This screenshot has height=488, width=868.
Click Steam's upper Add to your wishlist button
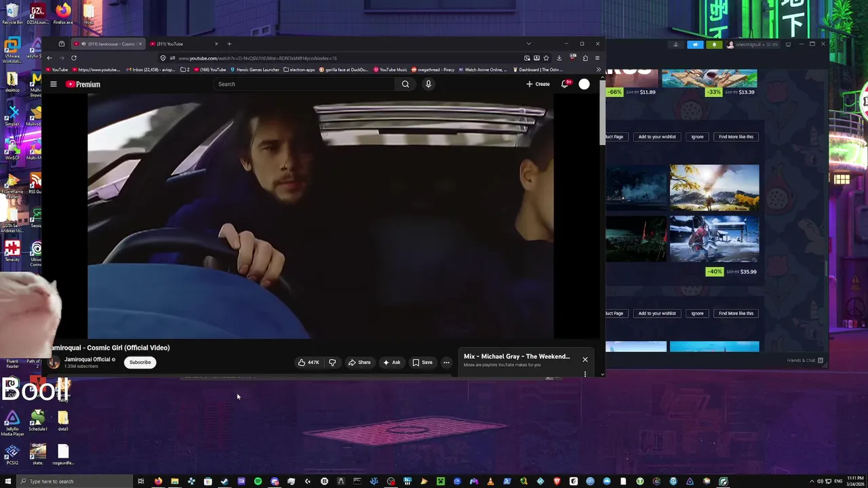click(657, 137)
